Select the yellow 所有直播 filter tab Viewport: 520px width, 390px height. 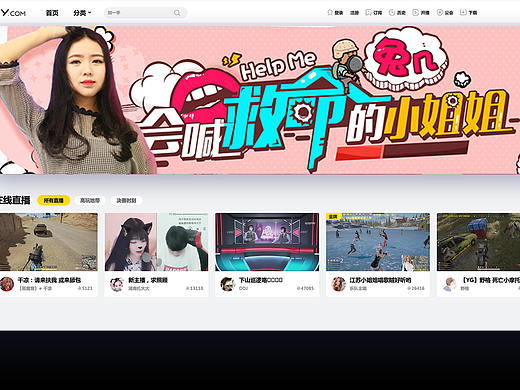pyautogui.click(x=53, y=200)
